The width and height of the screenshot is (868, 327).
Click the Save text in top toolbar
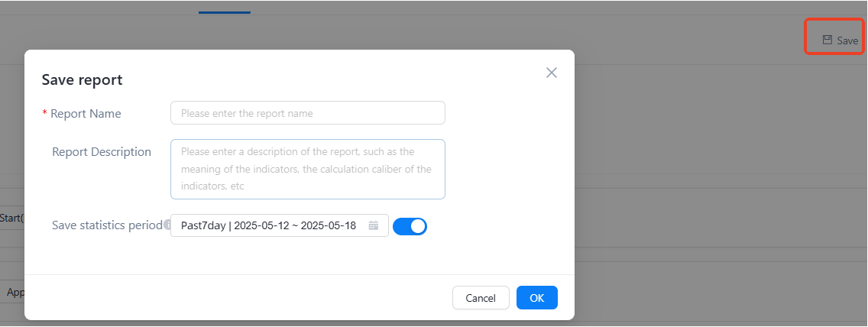(847, 40)
